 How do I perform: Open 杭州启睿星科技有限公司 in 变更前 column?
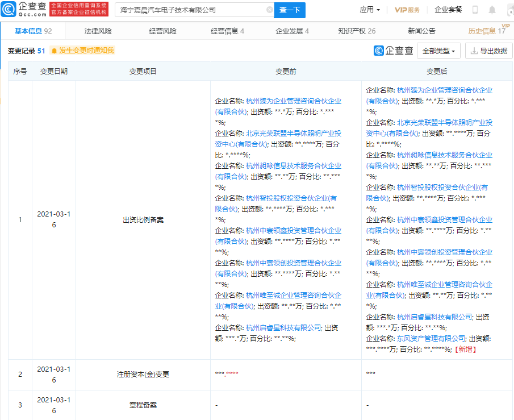pos(284,328)
